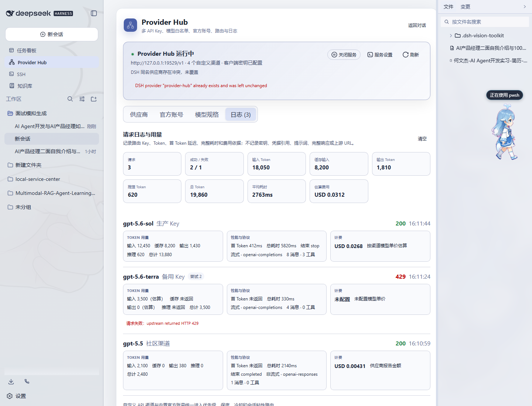The width and height of the screenshot is (532, 406).
Task: Expand the 新建文件夹 folder
Action: point(52,165)
